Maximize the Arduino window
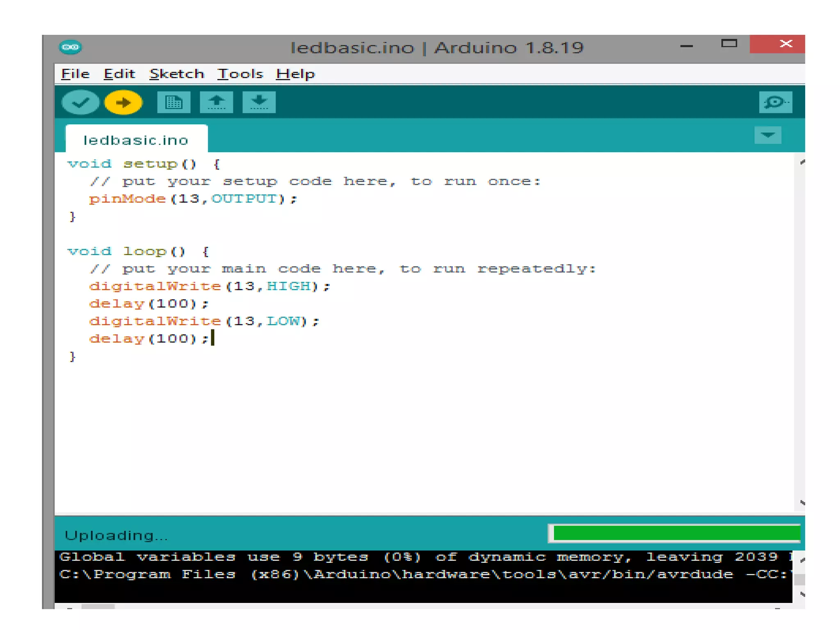The width and height of the screenshot is (840, 630). click(729, 44)
